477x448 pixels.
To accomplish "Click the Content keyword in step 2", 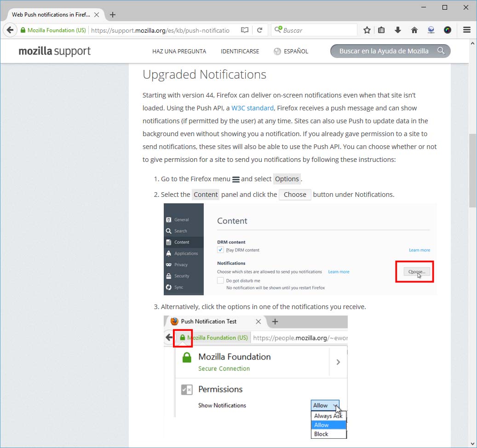I will (x=206, y=195).
